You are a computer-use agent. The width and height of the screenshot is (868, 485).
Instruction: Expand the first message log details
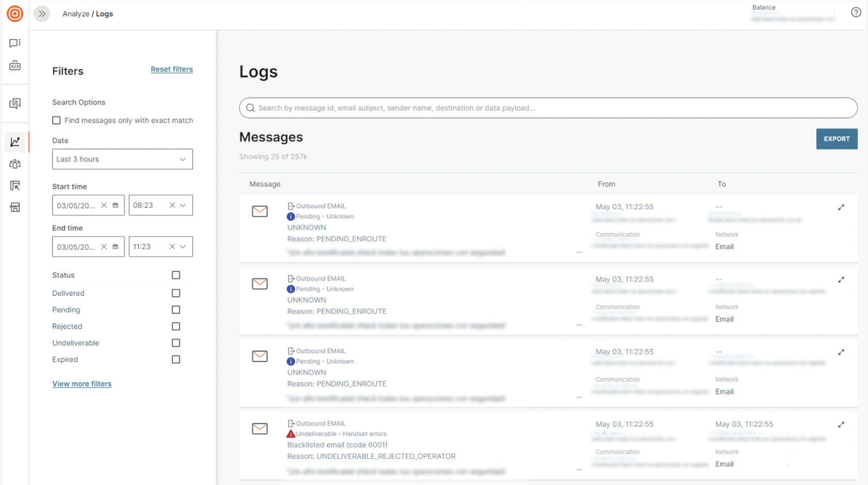coord(841,207)
